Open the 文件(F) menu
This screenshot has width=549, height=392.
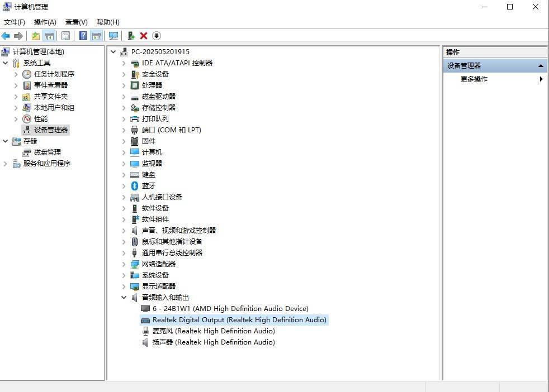coord(15,22)
